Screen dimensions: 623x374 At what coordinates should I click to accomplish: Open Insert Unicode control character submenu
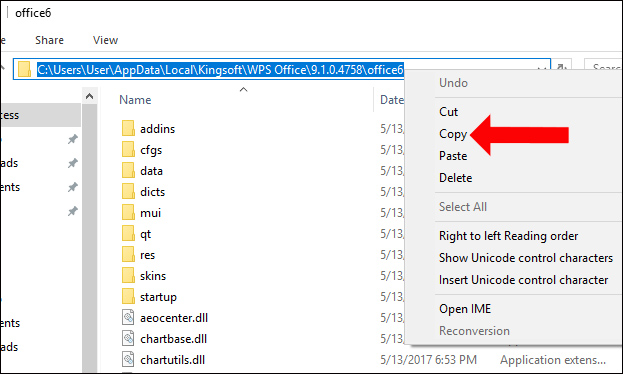pos(523,280)
